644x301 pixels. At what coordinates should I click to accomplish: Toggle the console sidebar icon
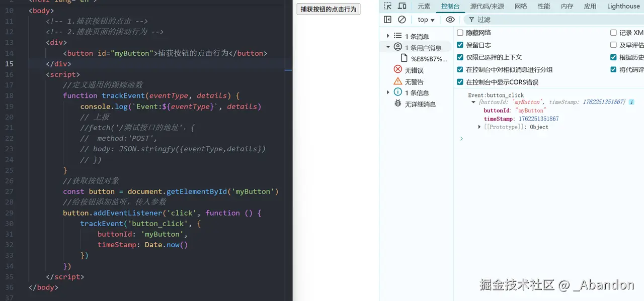pyautogui.click(x=387, y=20)
